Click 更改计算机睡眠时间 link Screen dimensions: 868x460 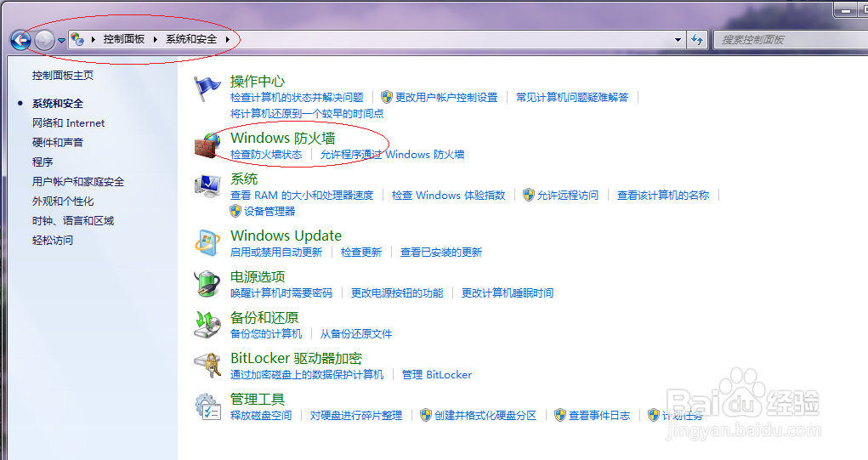click(508, 292)
